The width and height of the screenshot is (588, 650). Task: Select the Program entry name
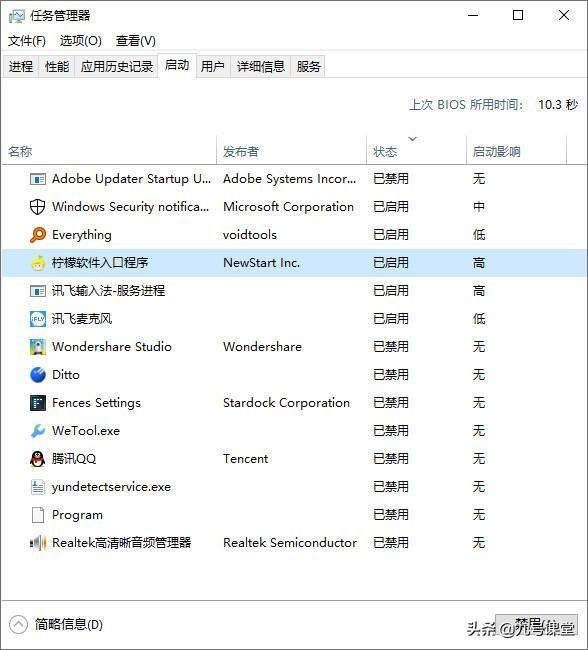[77, 515]
